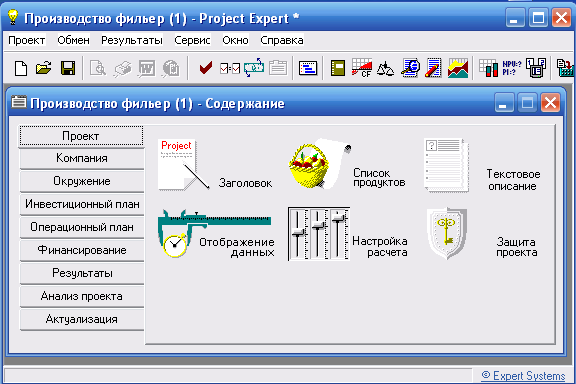The image size is (576, 384).
Task: Switch to the Актуализация section
Action: pyautogui.click(x=82, y=319)
